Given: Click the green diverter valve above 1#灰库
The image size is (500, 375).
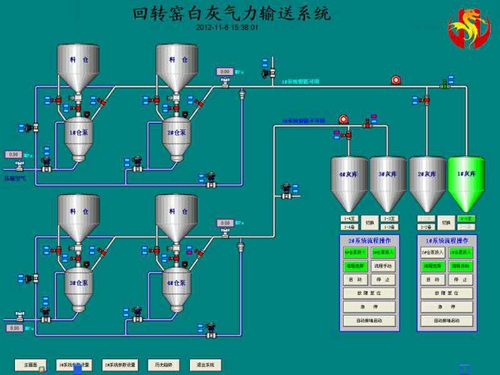Looking at the screenshot, I should coord(444,85).
